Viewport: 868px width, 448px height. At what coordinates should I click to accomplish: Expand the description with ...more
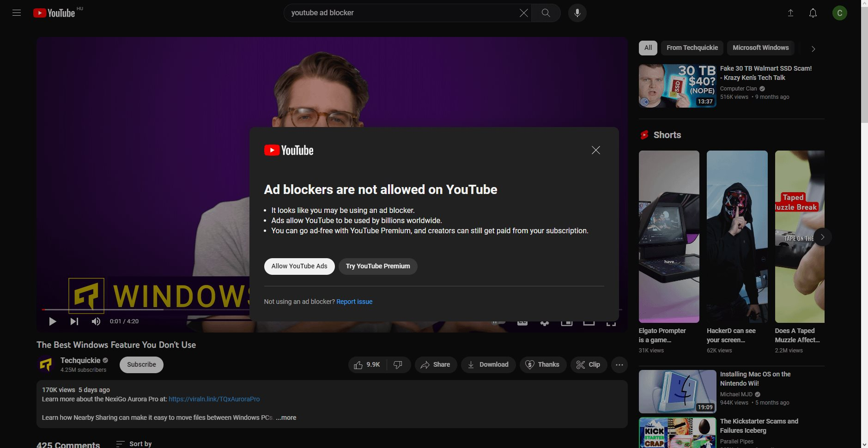click(x=286, y=418)
